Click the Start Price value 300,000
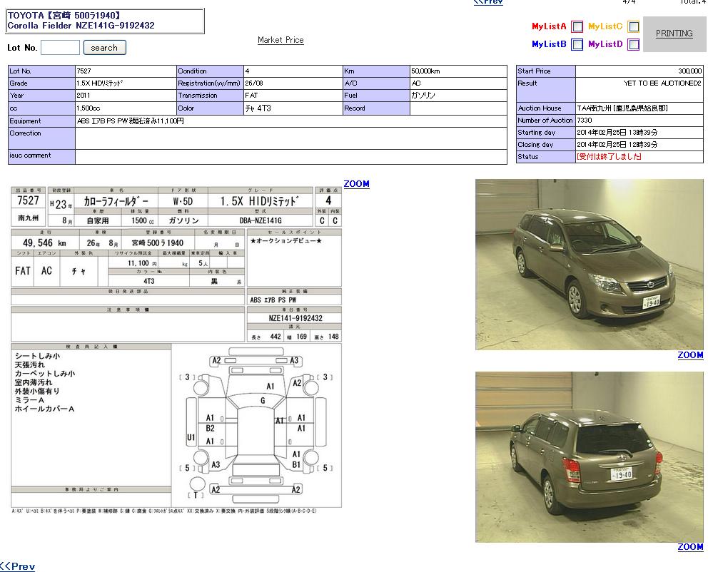This screenshot has height=572, width=728. click(689, 71)
